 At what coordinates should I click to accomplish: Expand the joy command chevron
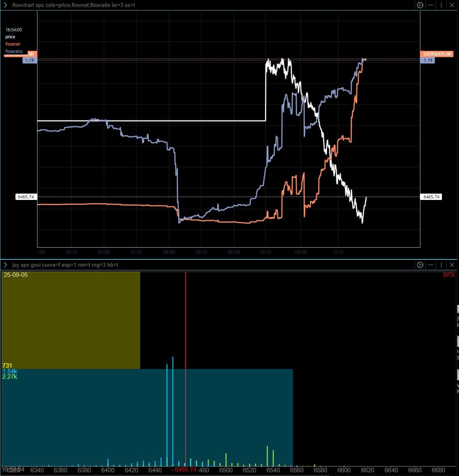click(6, 265)
